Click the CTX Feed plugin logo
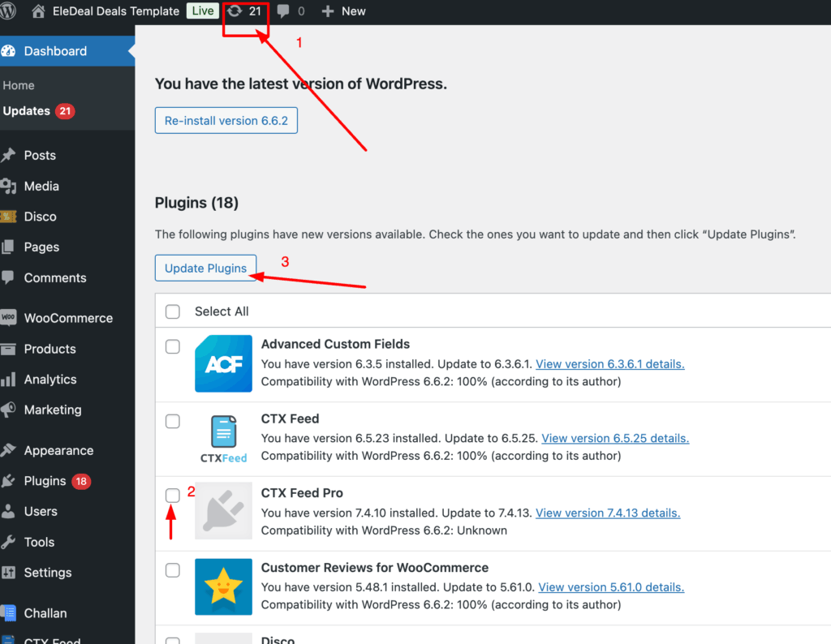The image size is (831, 644). (x=223, y=439)
